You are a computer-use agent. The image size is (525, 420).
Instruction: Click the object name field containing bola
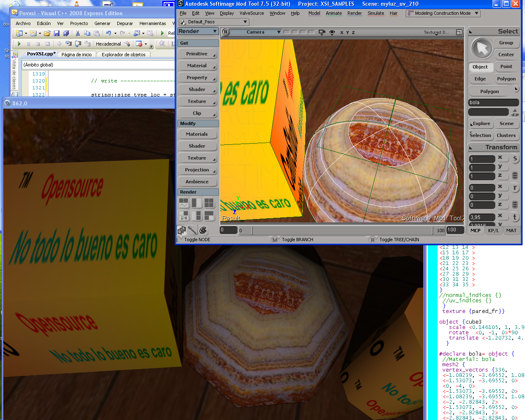point(494,103)
